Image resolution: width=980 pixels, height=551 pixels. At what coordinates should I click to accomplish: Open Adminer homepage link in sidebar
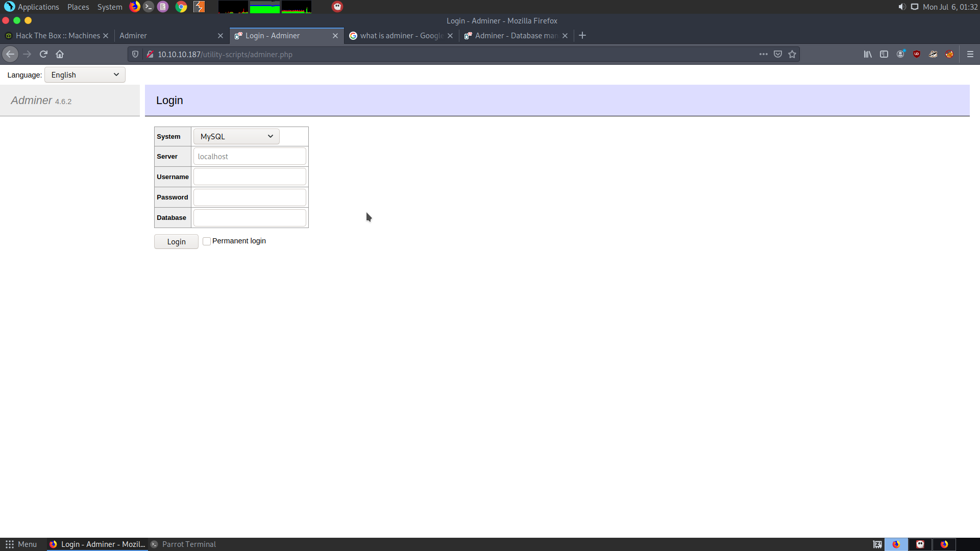click(32, 101)
